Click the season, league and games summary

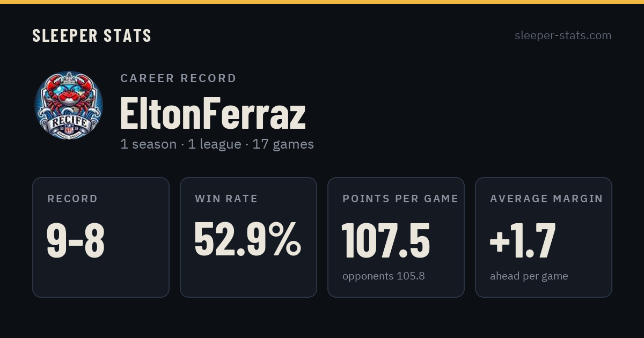point(217,144)
